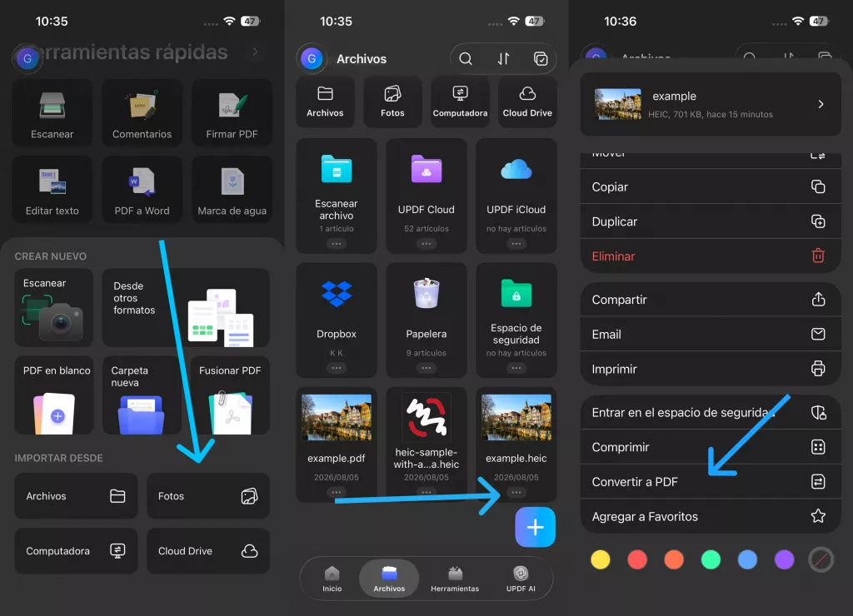Tap the profile avatar beside Archivos title

point(312,59)
